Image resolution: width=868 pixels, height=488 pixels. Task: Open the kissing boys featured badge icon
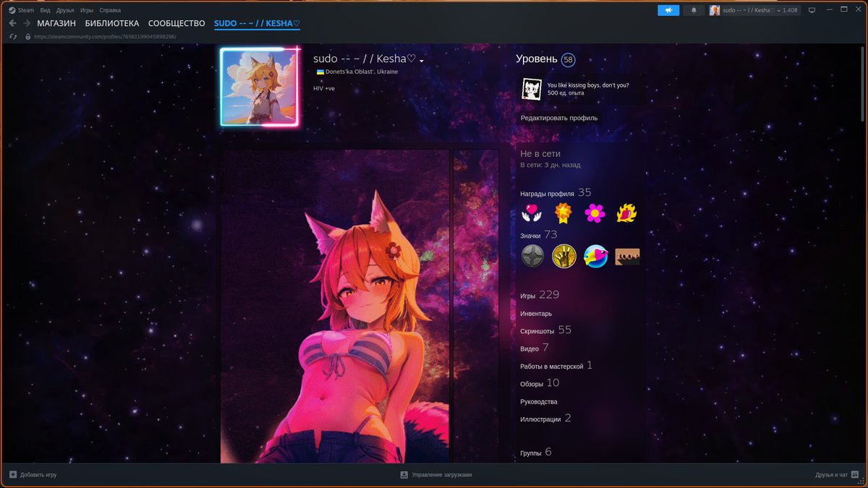[532, 90]
